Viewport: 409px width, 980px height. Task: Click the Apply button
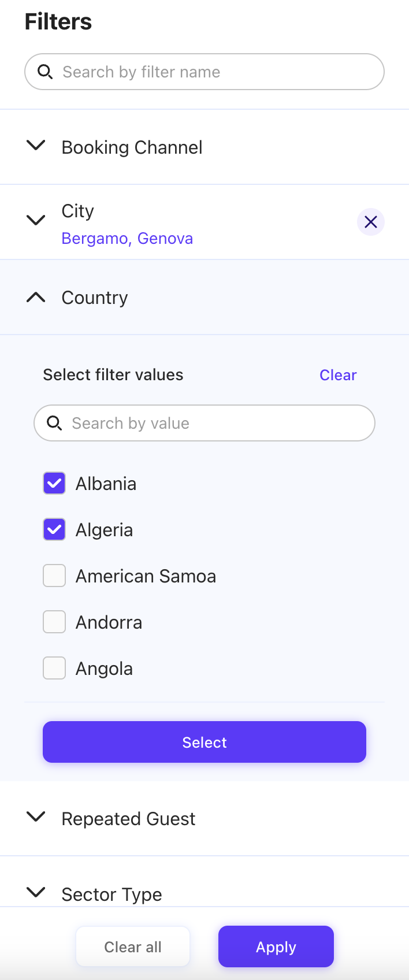pyautogui.click(x=276, y=946)
